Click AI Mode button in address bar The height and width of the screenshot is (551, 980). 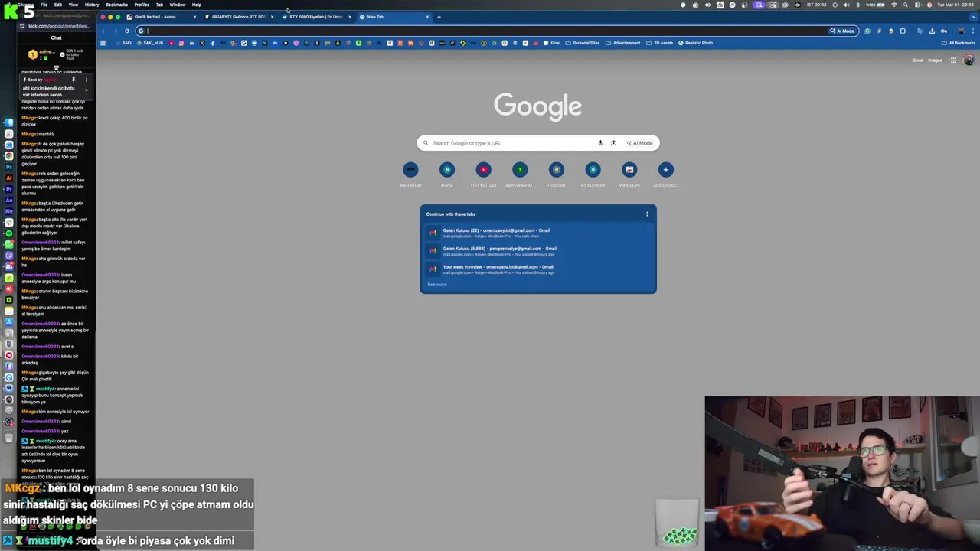[842, 31]
